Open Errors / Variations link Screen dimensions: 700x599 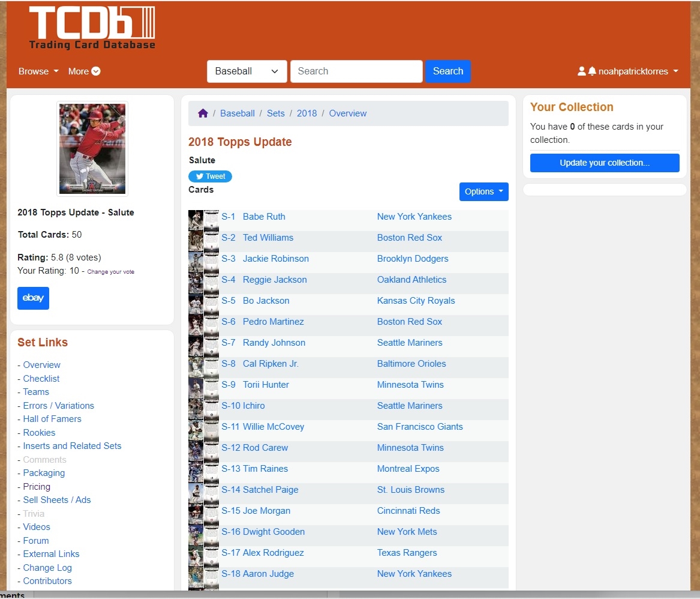(58, 406)
